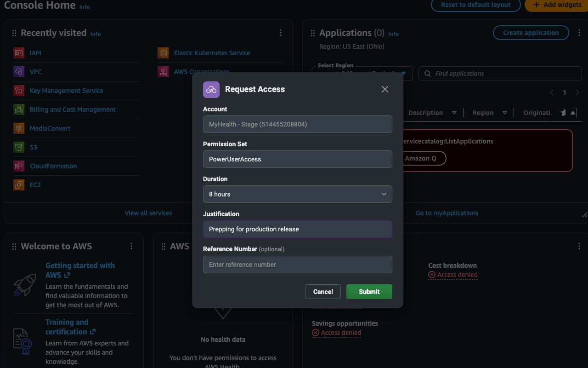Click Access denied under Cost breakdown
588x368 pixels.
click(453, 275)
